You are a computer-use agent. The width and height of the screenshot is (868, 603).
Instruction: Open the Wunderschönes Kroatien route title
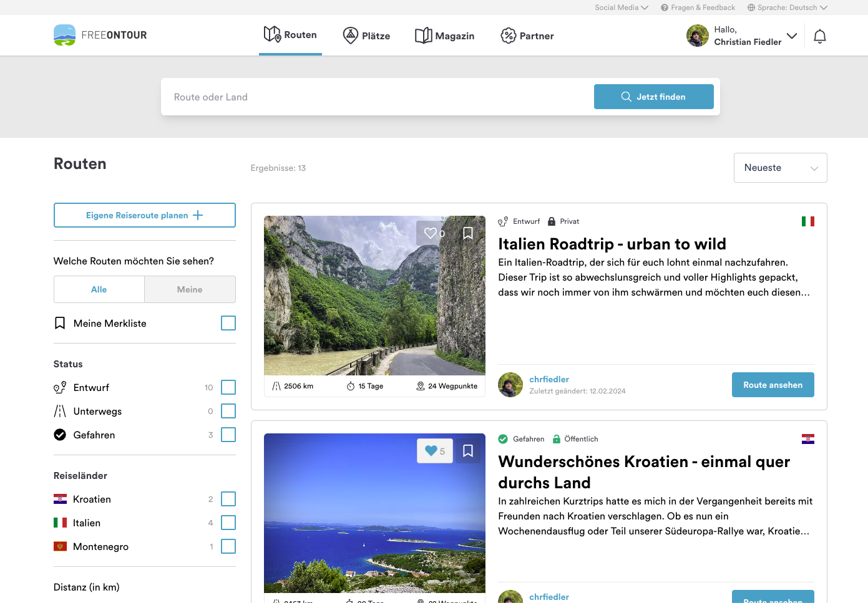point(644,472)
